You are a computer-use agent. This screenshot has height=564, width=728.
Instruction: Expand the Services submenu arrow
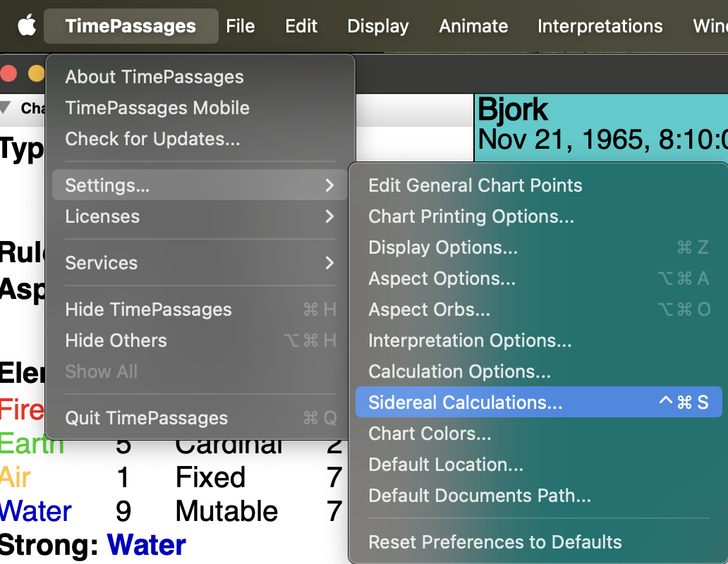[x=329, y=263]
